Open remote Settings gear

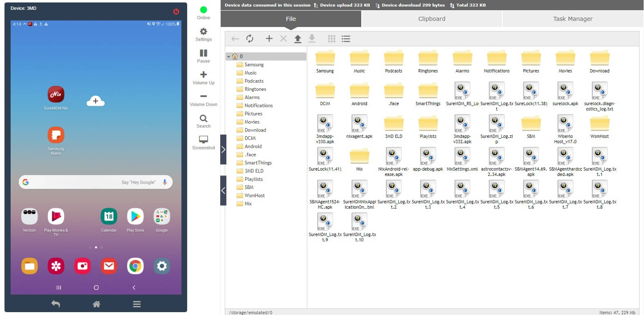click(203, 34)
